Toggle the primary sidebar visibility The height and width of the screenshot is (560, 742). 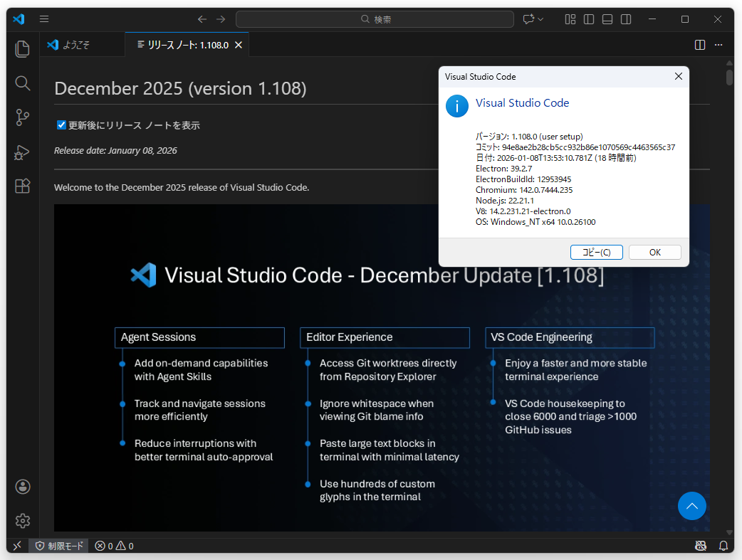pyautogui.click(x=588, y=19)
